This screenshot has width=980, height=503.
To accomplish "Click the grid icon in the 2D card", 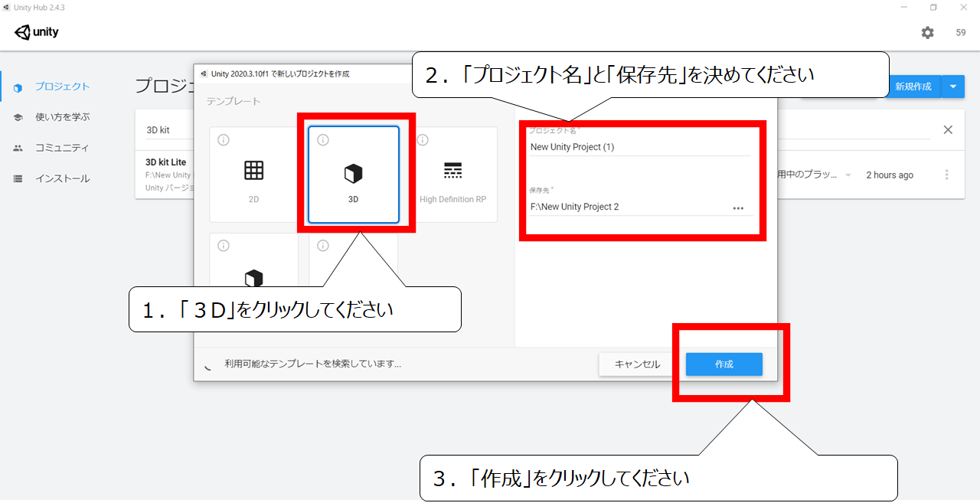I will click(x=253, y=171).
